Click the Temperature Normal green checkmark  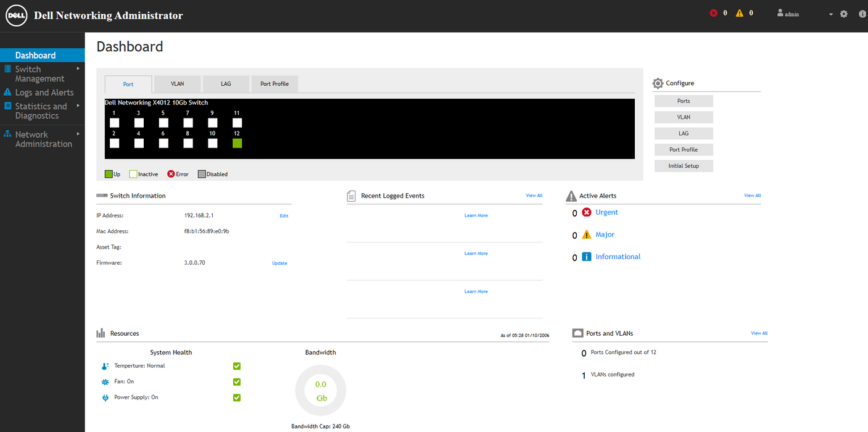[237, 366]
